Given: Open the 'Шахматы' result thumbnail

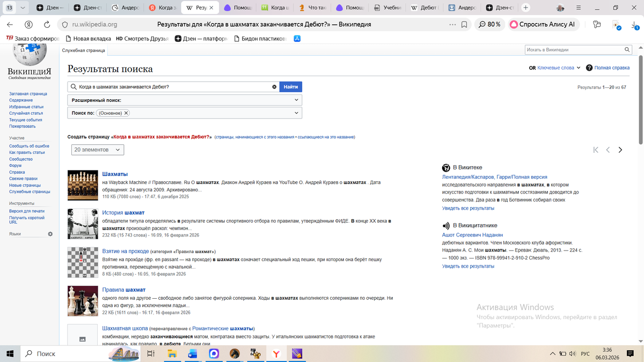Looking at the screenshot, I should (83, 185).
